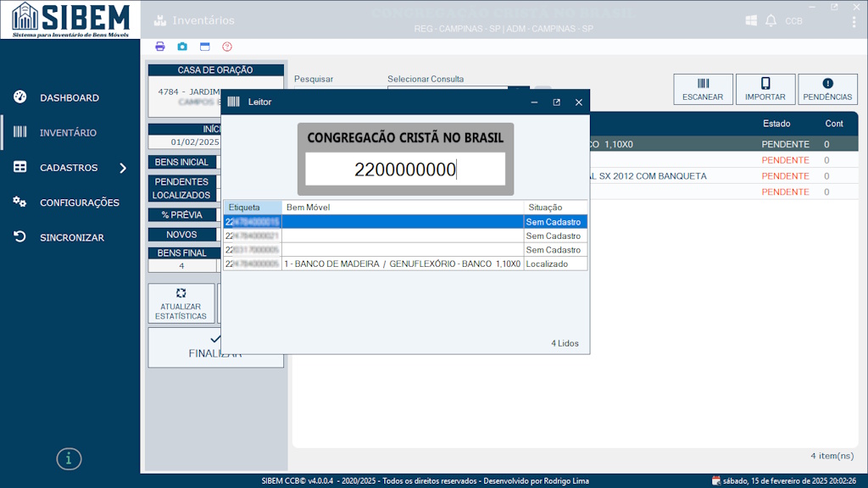Screen dimensions: 868x488
Task: Open the red help question icon
Action: tap(227, 47)
